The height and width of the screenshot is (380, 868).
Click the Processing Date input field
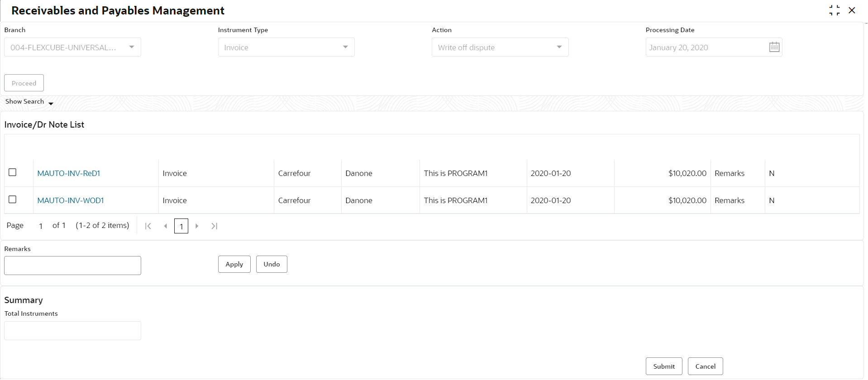(x=714, y=47)
